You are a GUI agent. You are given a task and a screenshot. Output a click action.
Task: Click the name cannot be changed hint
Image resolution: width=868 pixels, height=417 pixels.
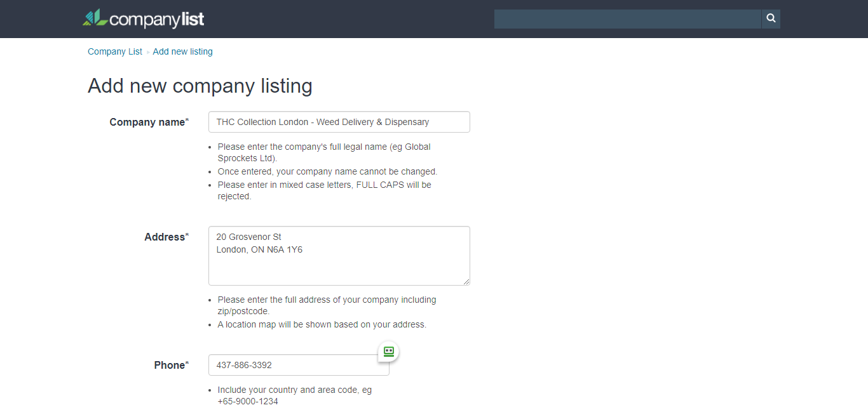click(327, 171)
